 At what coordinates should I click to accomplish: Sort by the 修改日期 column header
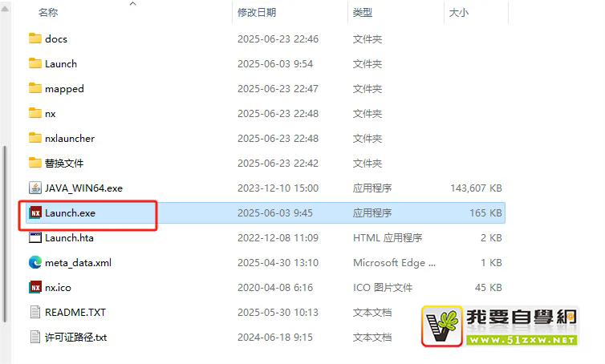coord(257,12)
